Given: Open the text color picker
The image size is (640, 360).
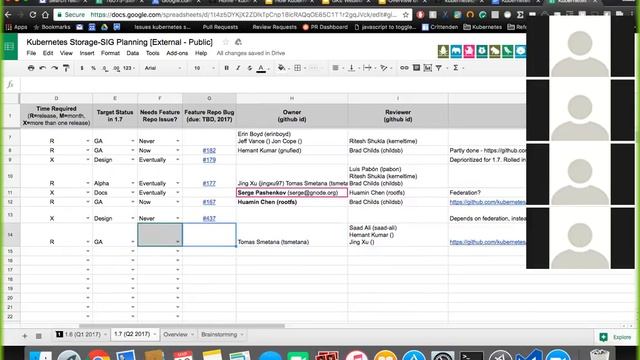Looking at the screenshot, I should pyautogui.click(x=261, y=69).
